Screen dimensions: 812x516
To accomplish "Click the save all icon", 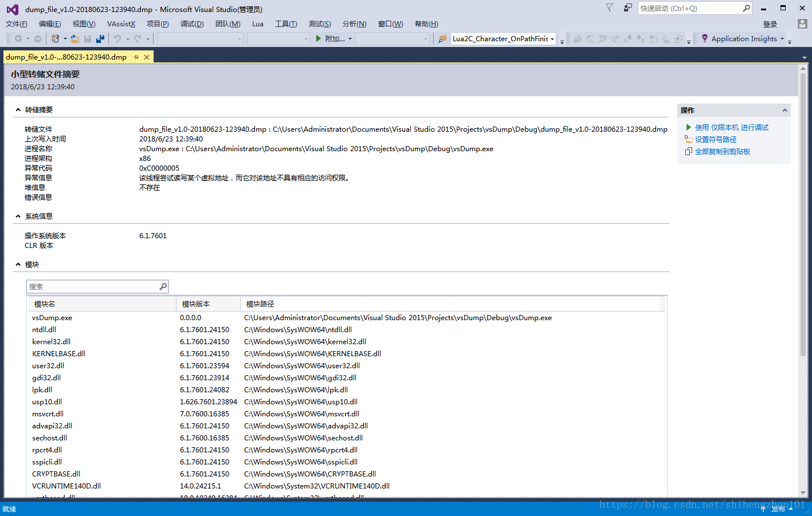I will (100, 39).
